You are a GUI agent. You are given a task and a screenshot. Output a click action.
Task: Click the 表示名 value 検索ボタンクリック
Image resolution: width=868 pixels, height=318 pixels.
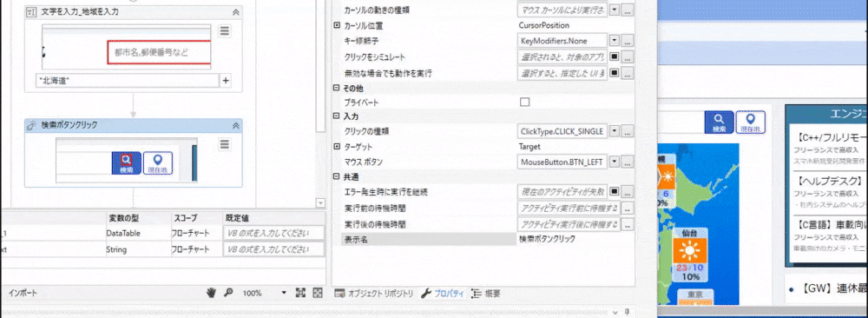[547, 239]
